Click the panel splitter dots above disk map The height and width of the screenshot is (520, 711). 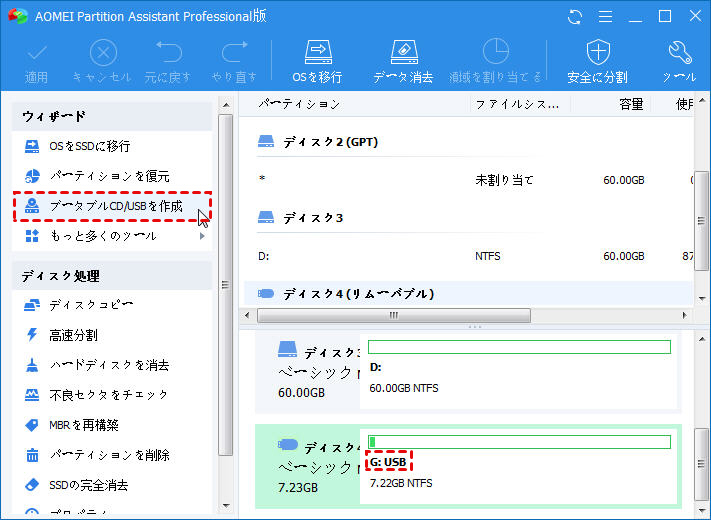pyautogui.click(x=474, y=326)
